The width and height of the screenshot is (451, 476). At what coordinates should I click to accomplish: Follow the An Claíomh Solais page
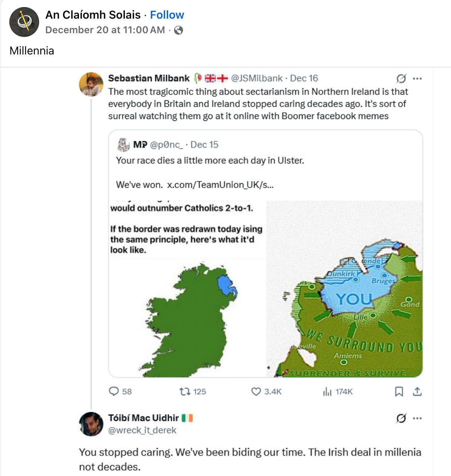tap(167, 15)
